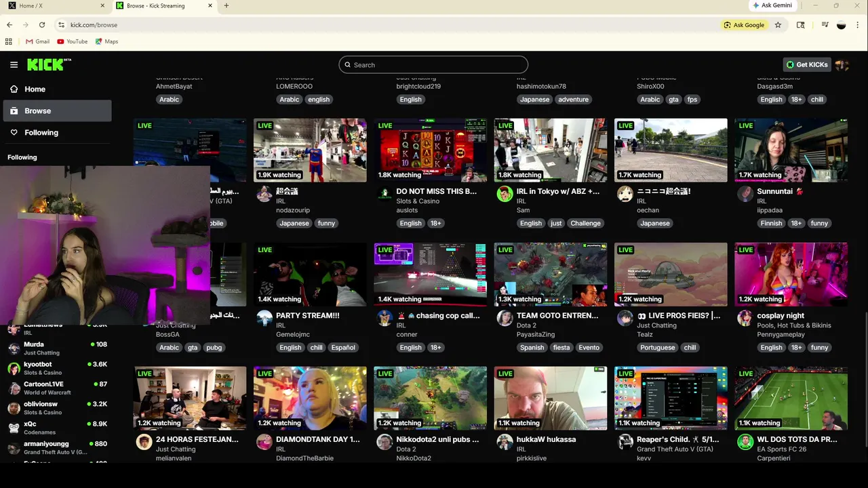
Task: Open Murda in the following list
Action: (57, 348)
